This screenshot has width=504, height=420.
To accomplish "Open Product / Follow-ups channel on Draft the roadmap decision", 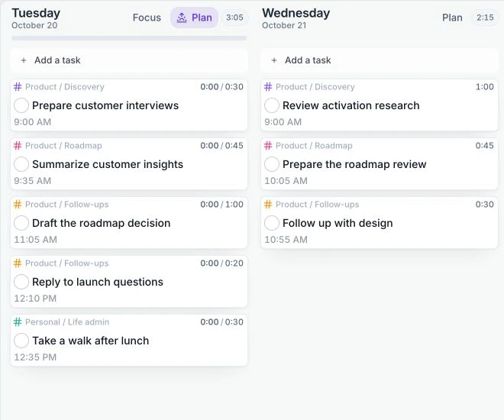I will coord(67,205).
